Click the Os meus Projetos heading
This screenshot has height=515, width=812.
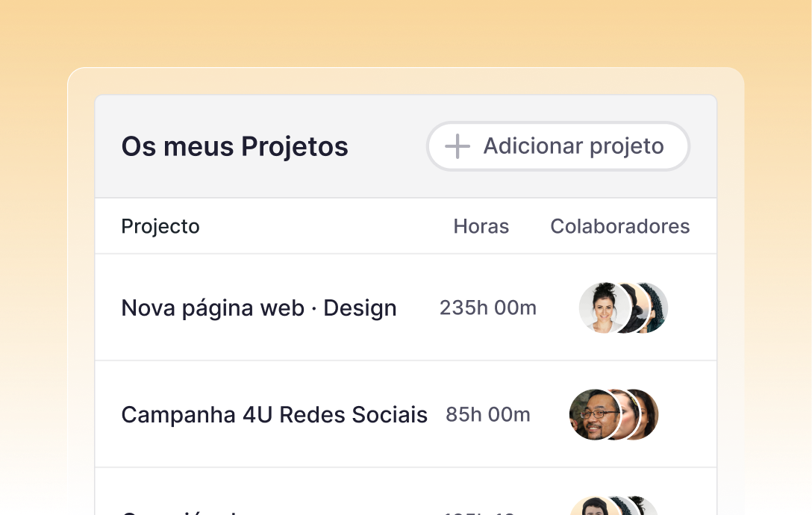[x=234, y=146]
